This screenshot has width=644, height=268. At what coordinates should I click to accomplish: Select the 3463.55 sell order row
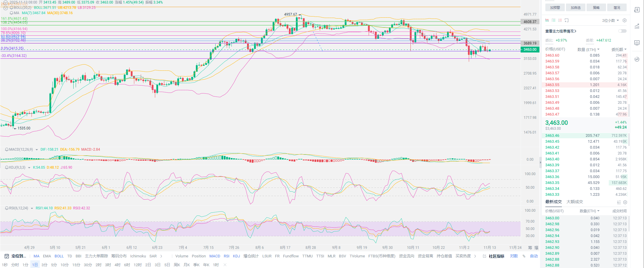pyautogui.click(x=585, y=85)
